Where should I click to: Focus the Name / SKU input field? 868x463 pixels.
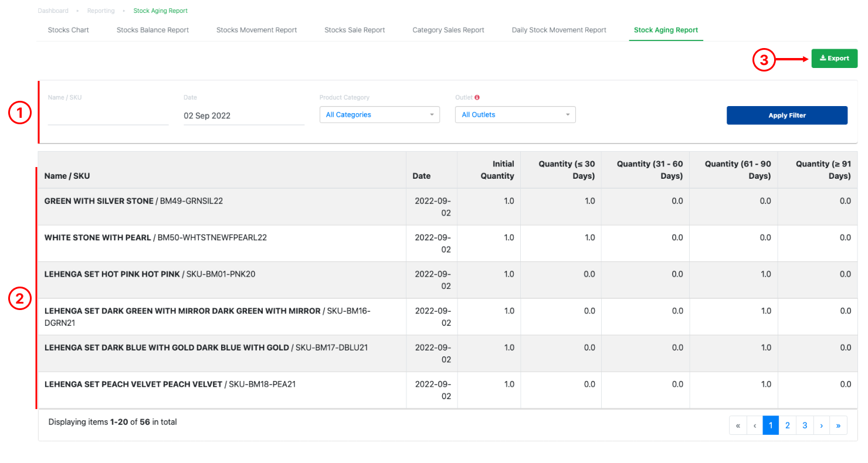point(108,115)
